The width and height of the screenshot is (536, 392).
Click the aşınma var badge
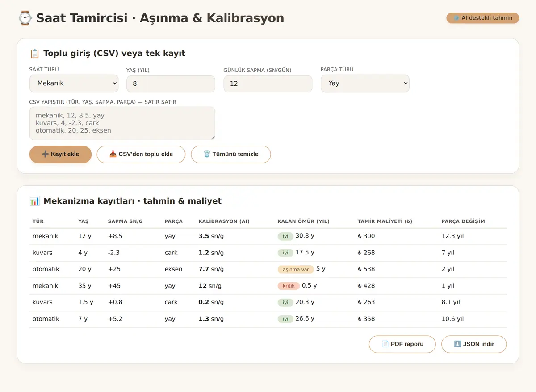[x=296, y=269]
